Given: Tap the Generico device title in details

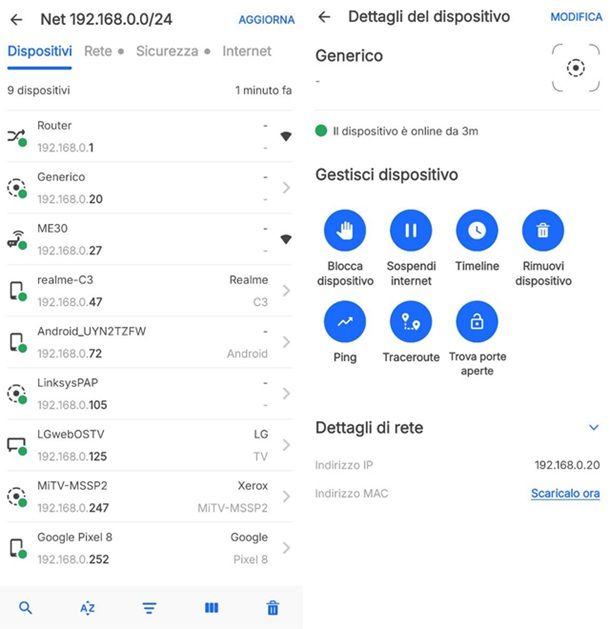Looking at the screenshot, I should 349,56.
